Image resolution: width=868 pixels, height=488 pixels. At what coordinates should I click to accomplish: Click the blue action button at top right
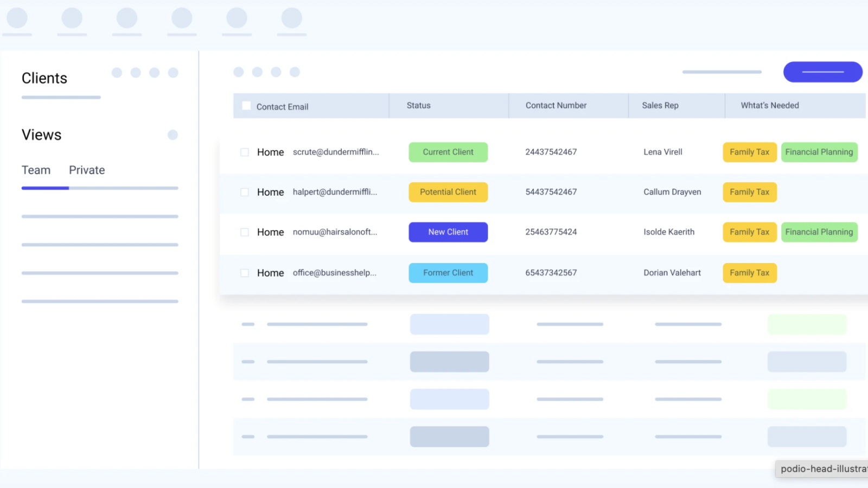point(823,72)
